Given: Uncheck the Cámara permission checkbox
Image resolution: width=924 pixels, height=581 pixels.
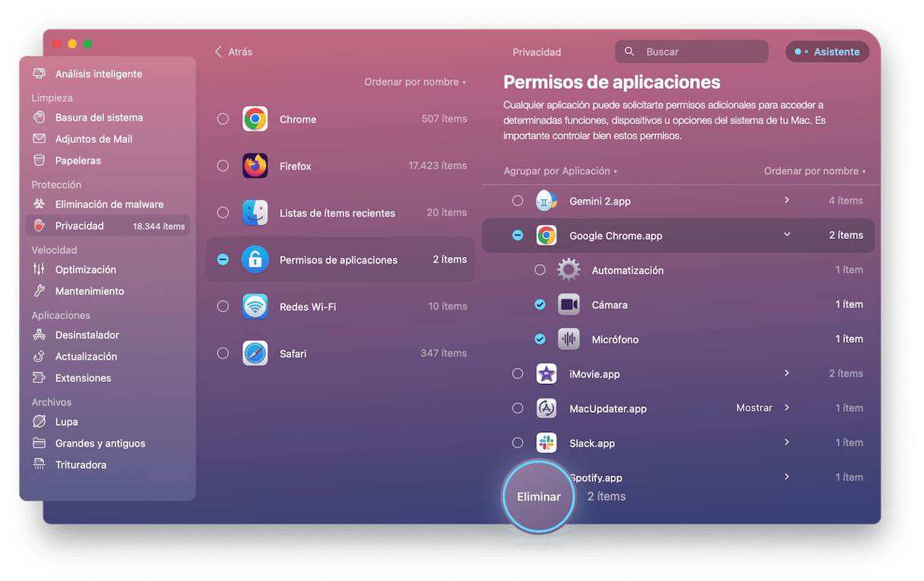Looking at the screenshot, I should pyautogui.click(x=540, y=304).
